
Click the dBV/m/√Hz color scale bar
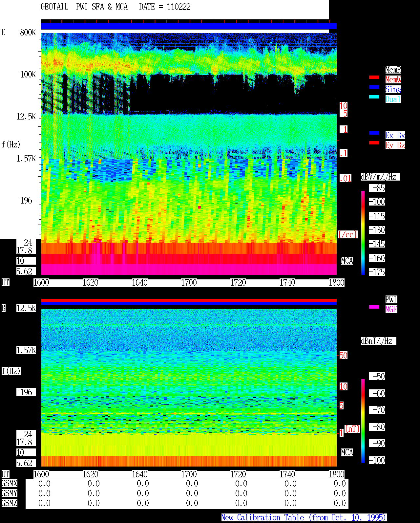coord(363,232)
